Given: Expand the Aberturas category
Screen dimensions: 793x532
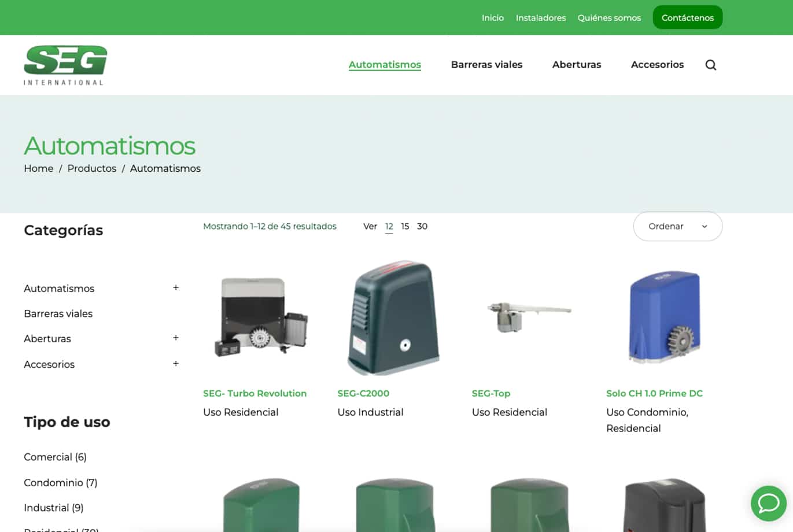Looking at the screenshot, I should (176, 338).
